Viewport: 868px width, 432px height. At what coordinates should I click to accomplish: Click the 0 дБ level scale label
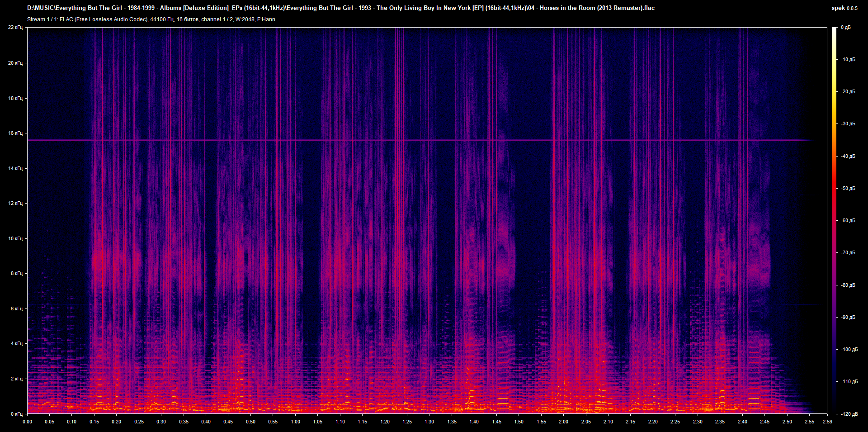click(x=846, y=28)
